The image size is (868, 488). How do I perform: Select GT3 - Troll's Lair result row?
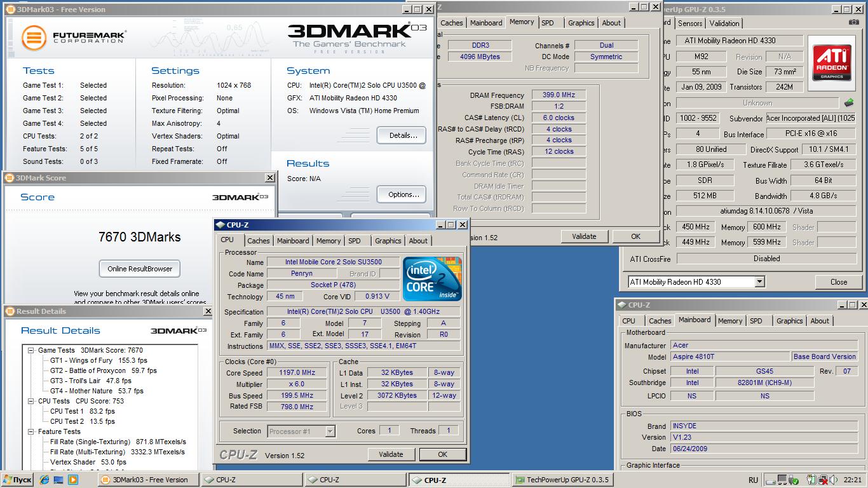(x=91, y=381)
